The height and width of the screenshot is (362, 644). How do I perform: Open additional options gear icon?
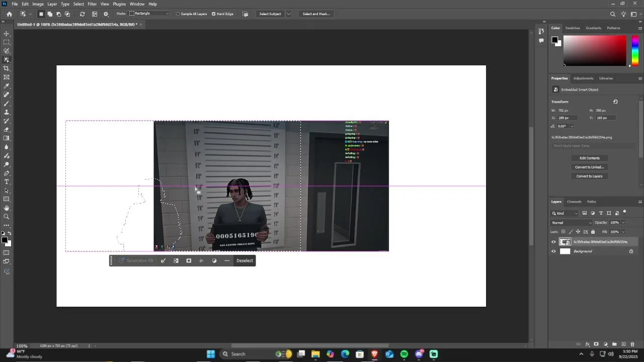pos(106,14)
